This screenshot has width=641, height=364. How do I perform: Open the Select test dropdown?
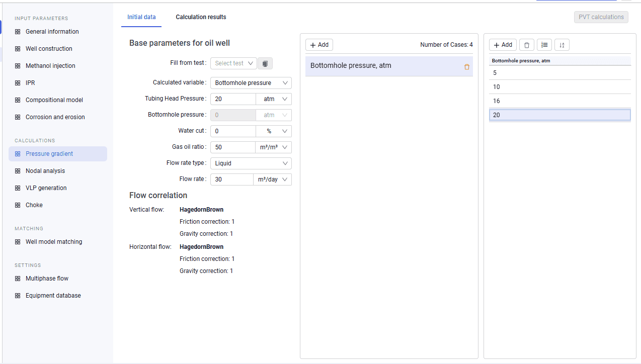coord(233,63)
